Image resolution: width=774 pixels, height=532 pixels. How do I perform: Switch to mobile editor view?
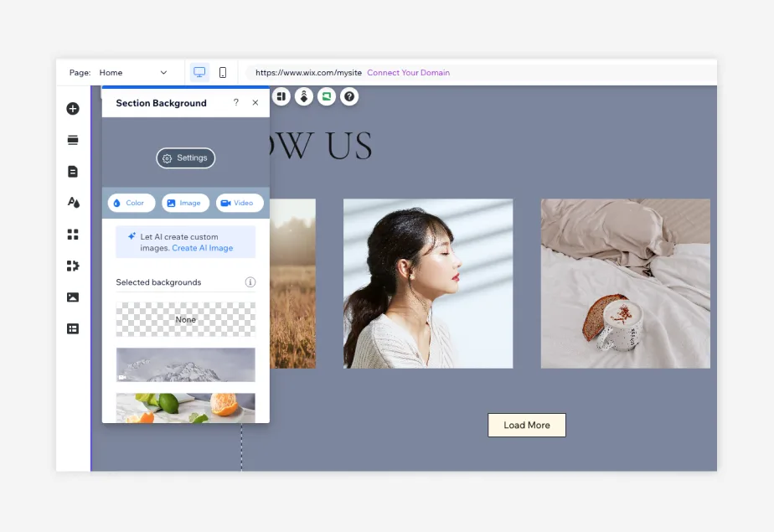pos(223,72)
